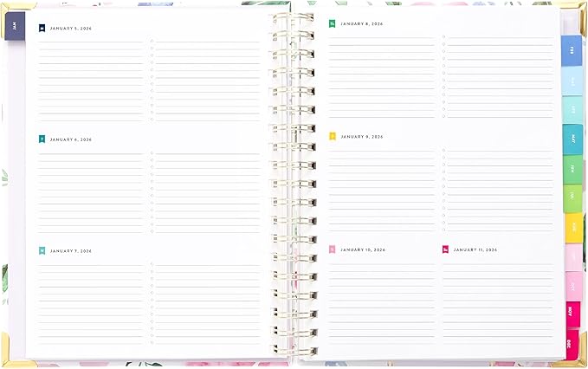Click the navy Monday flag icon
The width and height of the screenshot is (588, 369).
(x=42, y=28)
